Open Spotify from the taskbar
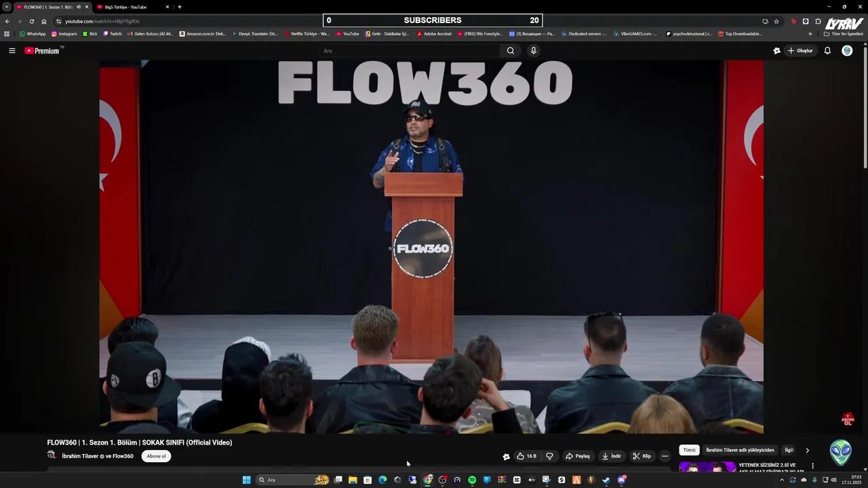Viewport: 868px width, 488px height. [x=472, y=480]
